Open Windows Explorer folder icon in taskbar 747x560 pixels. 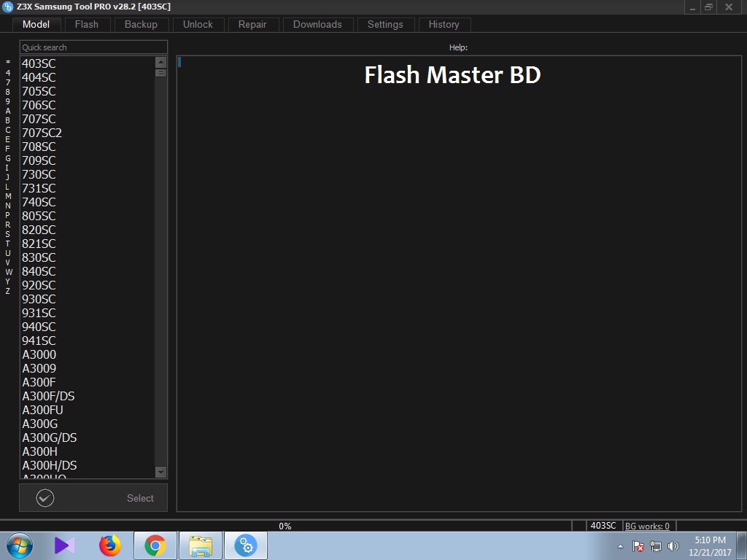(x=201, y=545)
